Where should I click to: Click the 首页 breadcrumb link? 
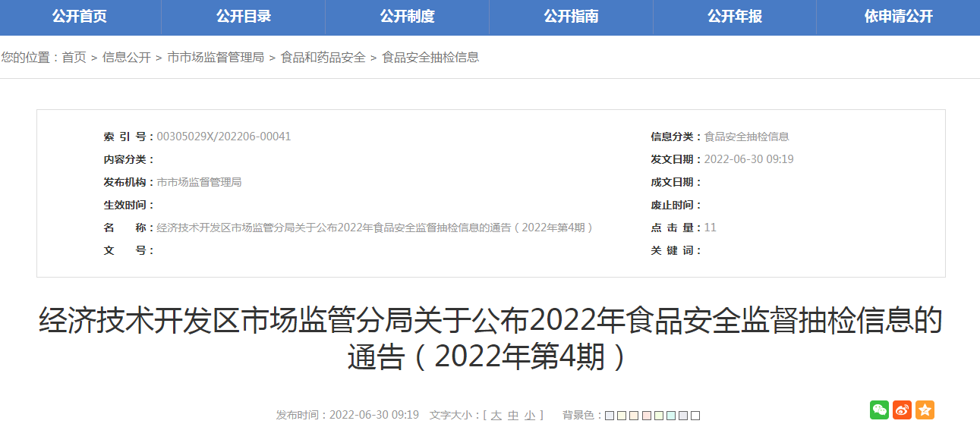tap(74, 58)
